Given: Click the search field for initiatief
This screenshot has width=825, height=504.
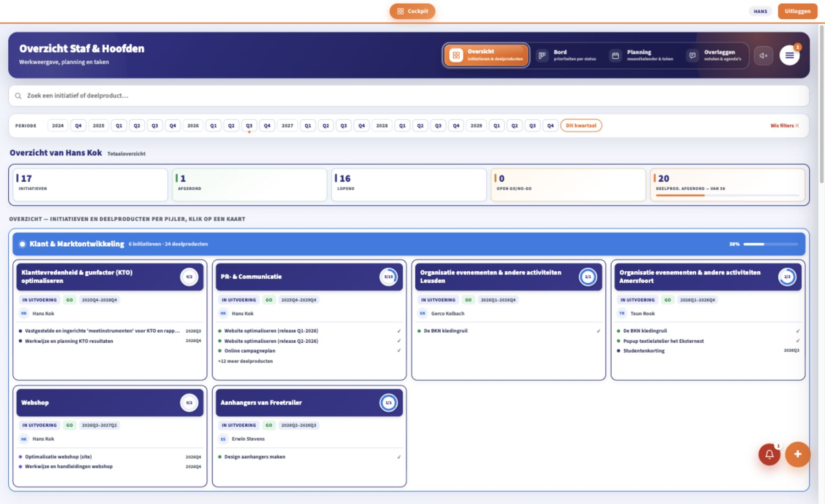Looking at the screenshot, I should (409, 96).
